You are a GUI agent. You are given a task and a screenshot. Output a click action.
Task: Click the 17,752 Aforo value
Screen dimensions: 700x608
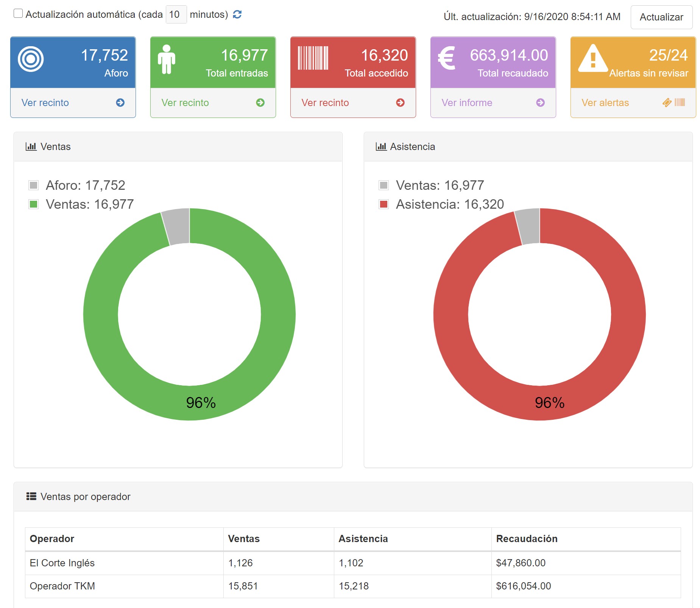coord(104,55)
